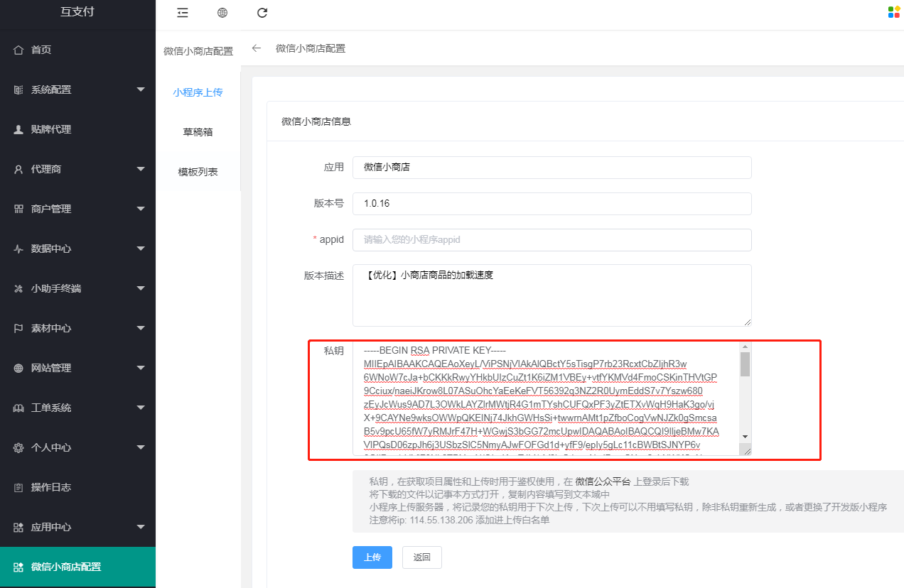Image resolution: width=904 pixels, height=588 pixels.
Task: Click the 小助手终端 tools icon
Action: [18, 288]
